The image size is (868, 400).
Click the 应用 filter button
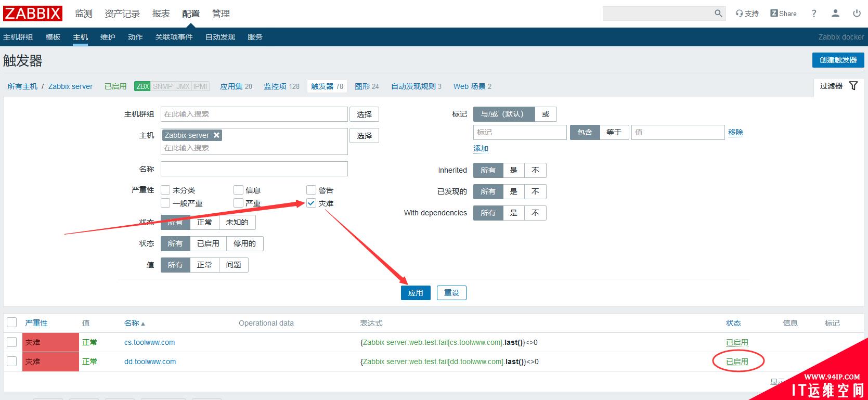point(416,293)
